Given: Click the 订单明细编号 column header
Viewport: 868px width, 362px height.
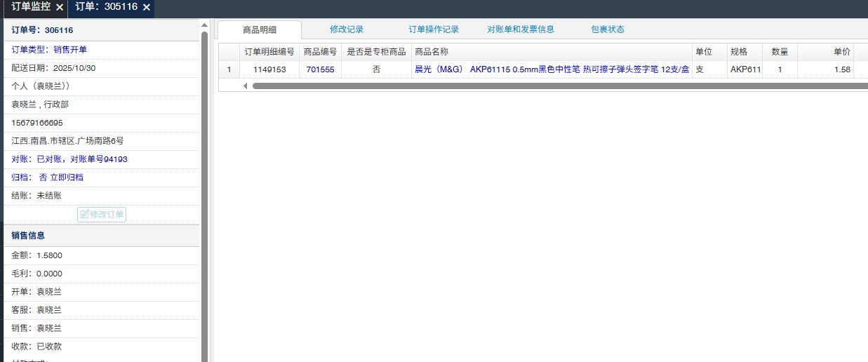Looking at the screenshot, I should tap(269, 52).
